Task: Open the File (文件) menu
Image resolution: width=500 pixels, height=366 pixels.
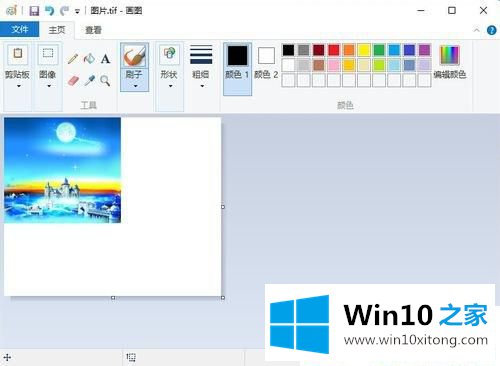Action: pos(20,29)
